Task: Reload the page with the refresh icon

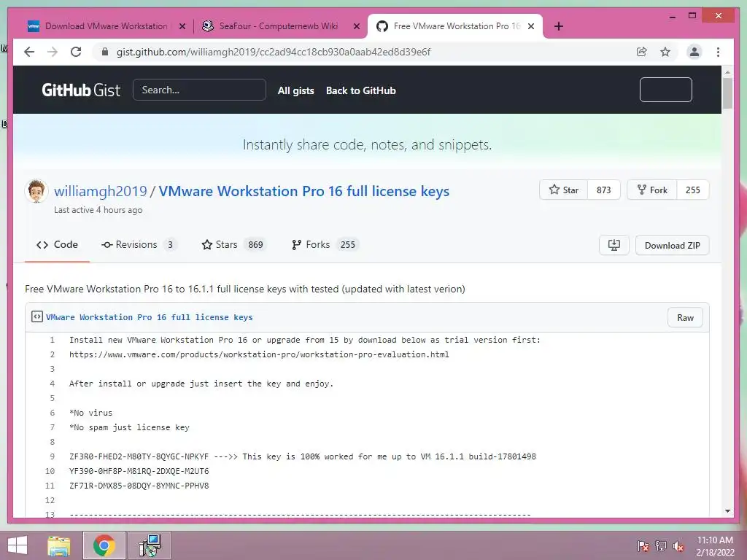Action: [76, 52]
